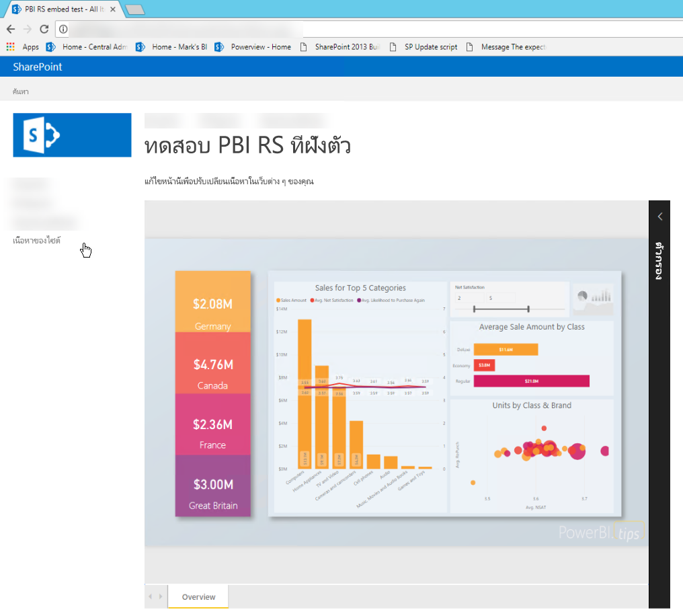This screenshot has width=683, height=616.
Task: Click the SharePoint favicon beside Powerview - Home
Action: click(x=219, y=46)
